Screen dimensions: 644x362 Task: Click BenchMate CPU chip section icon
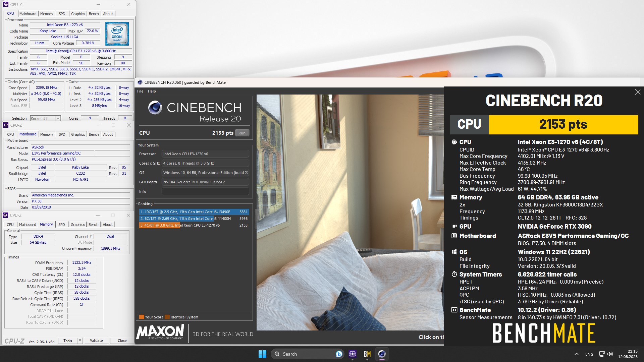tap(454, 142)
